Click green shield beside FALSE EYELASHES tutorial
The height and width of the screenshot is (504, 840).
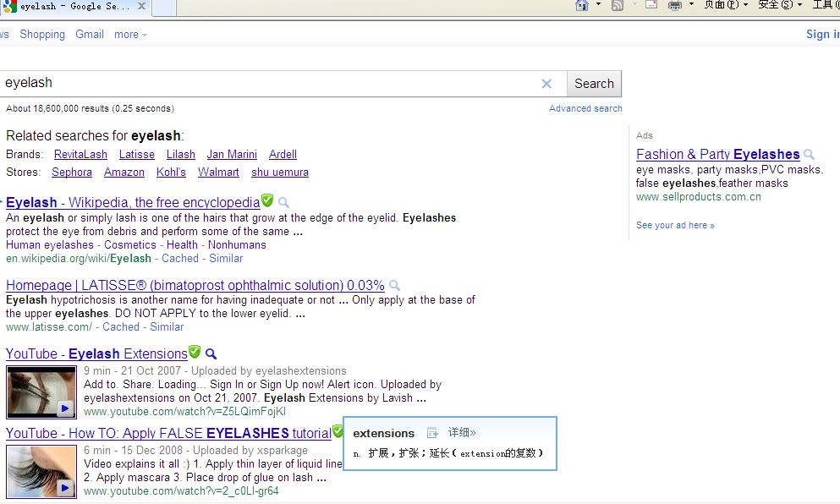(338, 430)
